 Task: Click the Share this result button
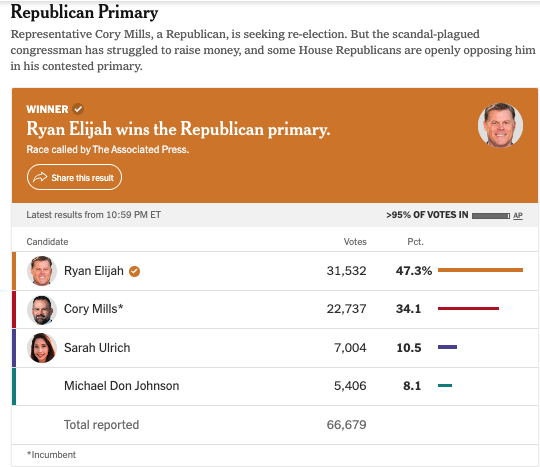74,177
